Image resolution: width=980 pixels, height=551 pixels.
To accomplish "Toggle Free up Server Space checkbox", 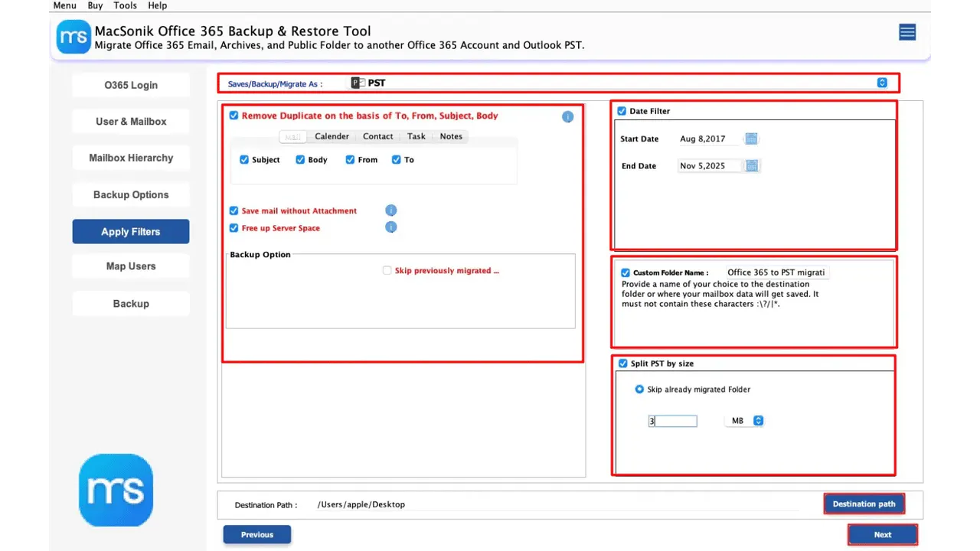I will pyautogui.click(x=234, y=228).
